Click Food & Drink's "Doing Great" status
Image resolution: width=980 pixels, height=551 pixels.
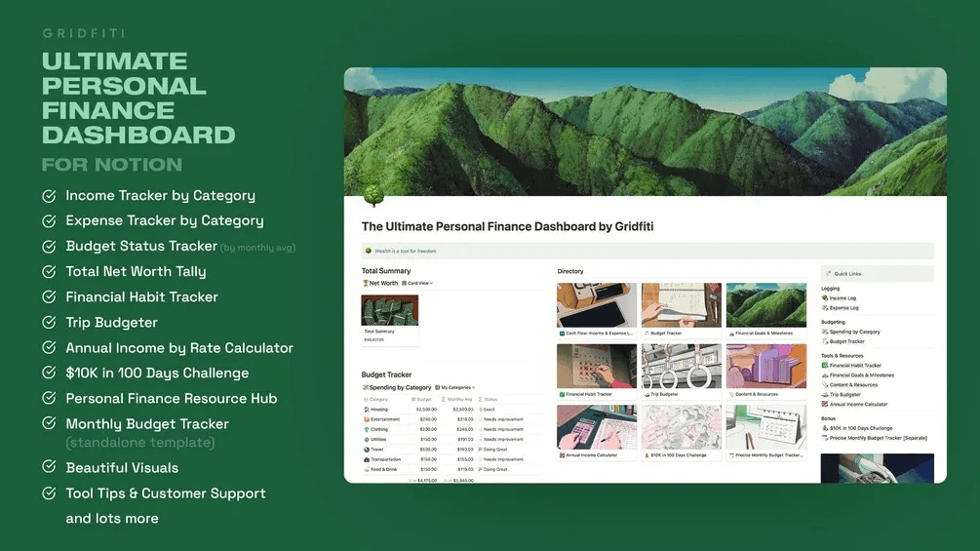tap(493, 469)
